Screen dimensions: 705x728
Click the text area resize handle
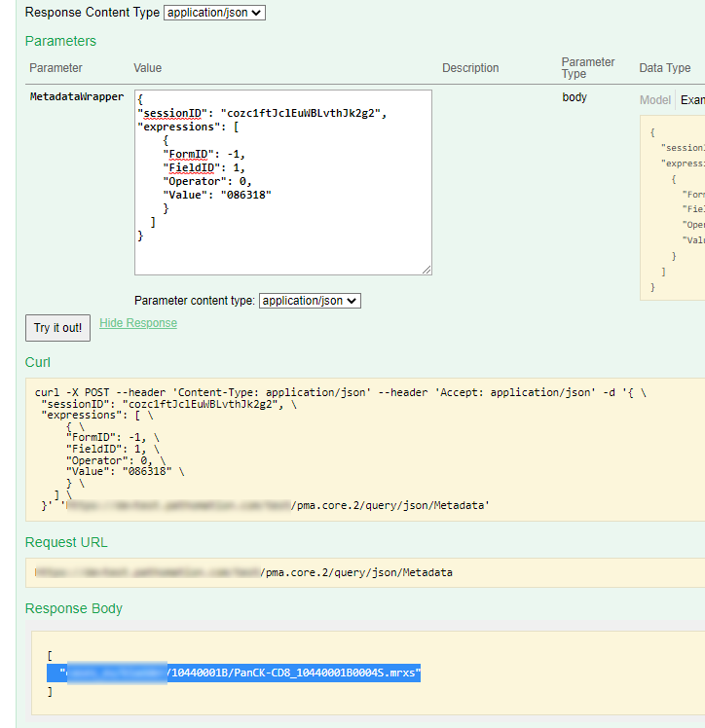pyautogui.click(x=427, y=270)
